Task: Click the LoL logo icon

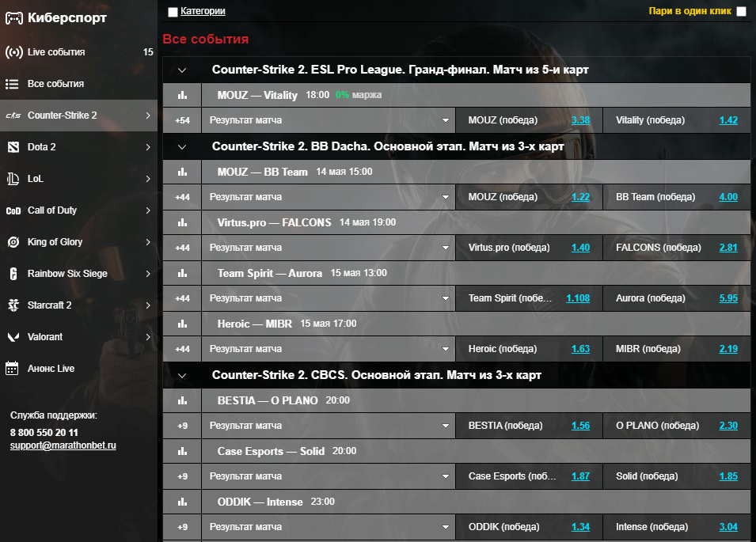Action: pos(13,179)
